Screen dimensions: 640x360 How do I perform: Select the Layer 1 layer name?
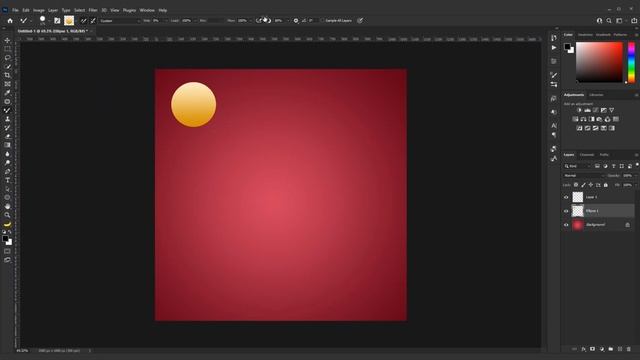[591, 197]
